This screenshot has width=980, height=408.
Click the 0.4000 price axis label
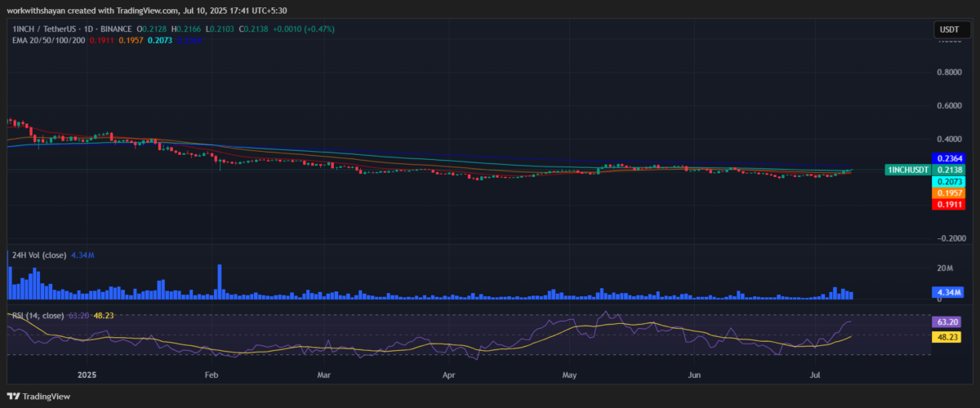coord(949,139)
